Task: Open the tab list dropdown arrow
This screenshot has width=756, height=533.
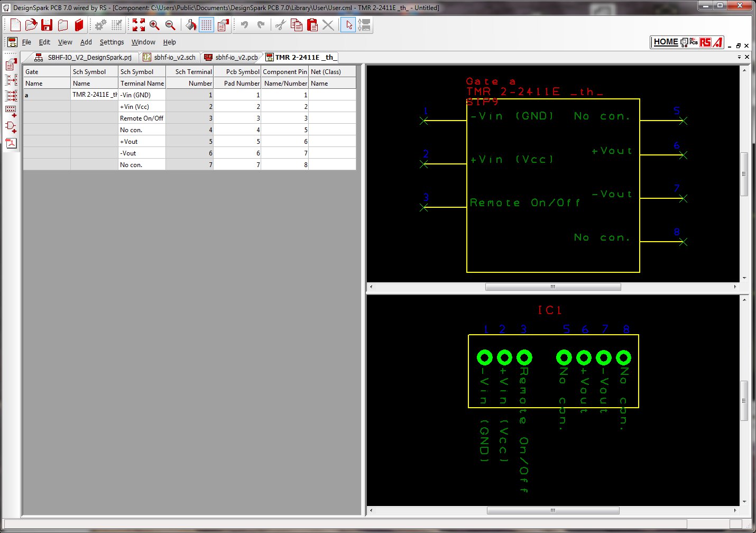Action: click(739, 57)
